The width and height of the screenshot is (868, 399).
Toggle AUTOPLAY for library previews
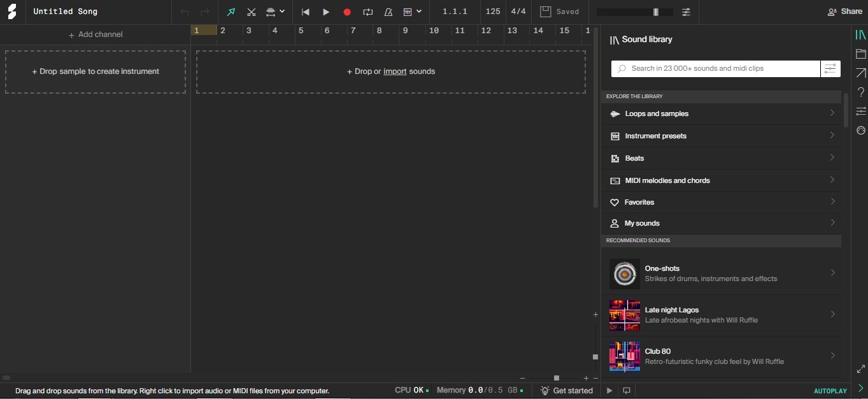[x=830, y=391]
